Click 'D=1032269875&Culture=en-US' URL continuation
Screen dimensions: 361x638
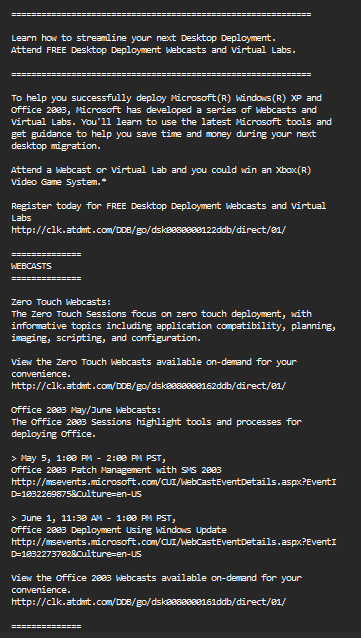click(76, 494)
